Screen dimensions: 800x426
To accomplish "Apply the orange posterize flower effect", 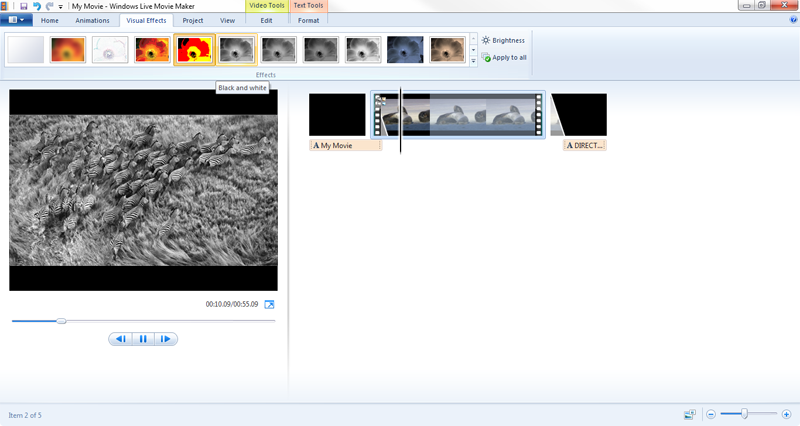I will pos(152,49).
